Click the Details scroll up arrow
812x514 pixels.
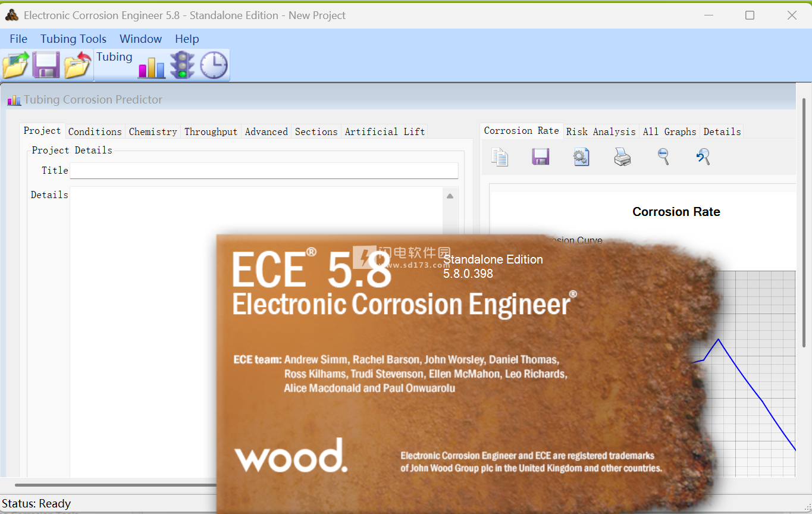(450, 196)
